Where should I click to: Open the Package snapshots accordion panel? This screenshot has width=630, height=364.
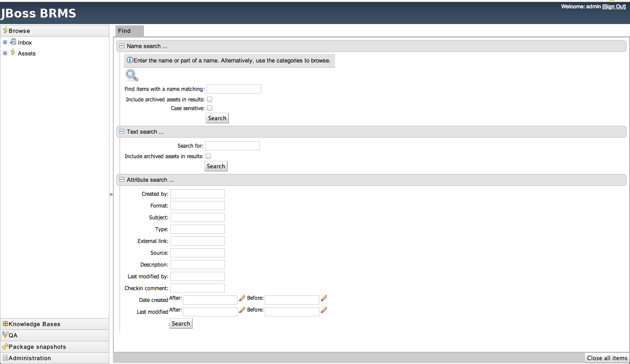pos(55,347)
